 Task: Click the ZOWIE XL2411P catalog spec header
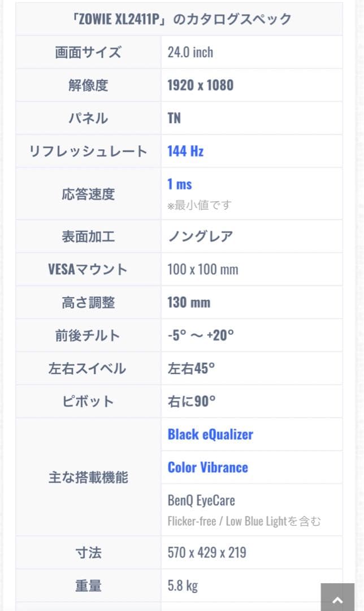179,19
